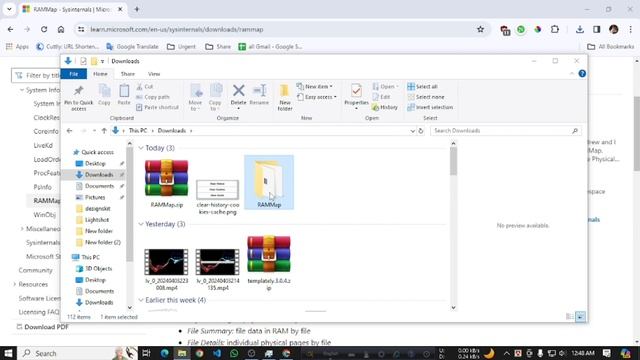
Task: Open Google Translate bookmark
Action: click(132, 47)
